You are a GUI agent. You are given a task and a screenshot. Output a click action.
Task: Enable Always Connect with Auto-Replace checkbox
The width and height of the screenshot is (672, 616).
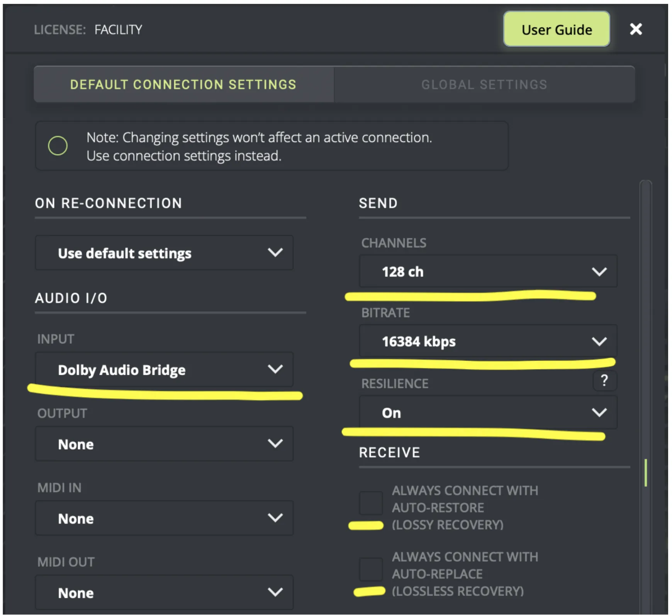pyautogui.click(x=371, y=569)
